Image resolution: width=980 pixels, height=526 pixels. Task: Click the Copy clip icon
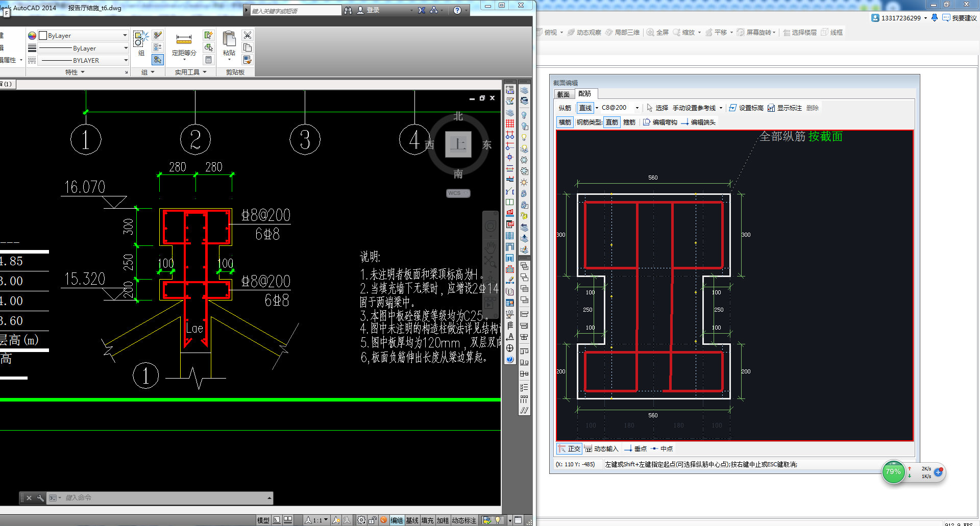(248, 47)
